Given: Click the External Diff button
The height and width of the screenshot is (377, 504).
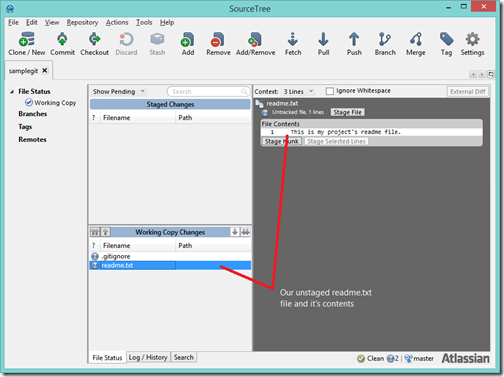Looking at the screenshot, I should click(468, 92).
